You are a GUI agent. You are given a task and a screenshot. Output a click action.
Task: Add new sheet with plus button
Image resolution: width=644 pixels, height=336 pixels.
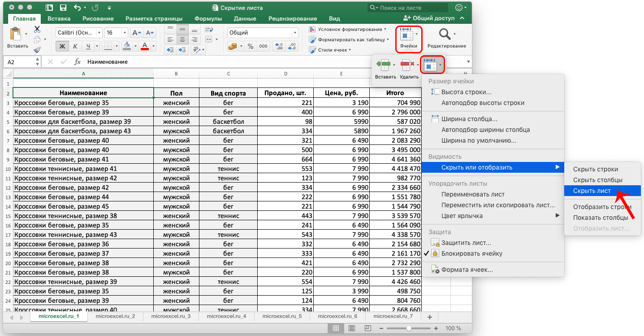pyautogui.click(x=429, y=317)
